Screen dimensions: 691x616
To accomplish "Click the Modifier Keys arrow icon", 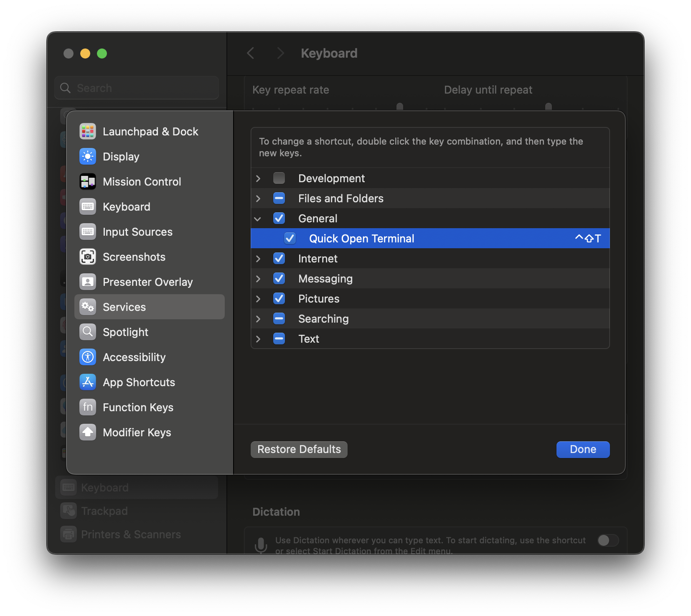I will (88, 433).
